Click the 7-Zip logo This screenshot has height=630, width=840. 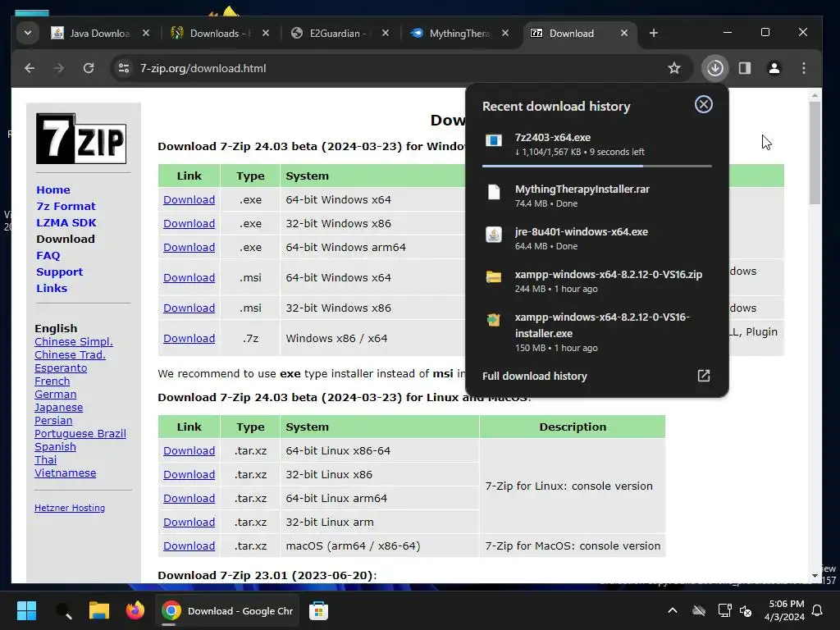click(x=81, y=138)
